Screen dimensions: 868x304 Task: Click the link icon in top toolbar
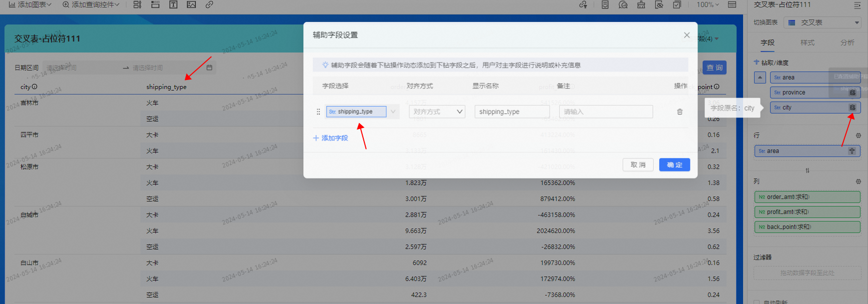[209, 4]
